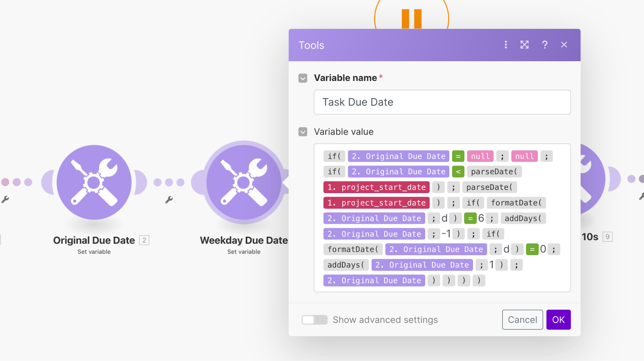Toggle Show advanced settings switch

tap(315, 320)
